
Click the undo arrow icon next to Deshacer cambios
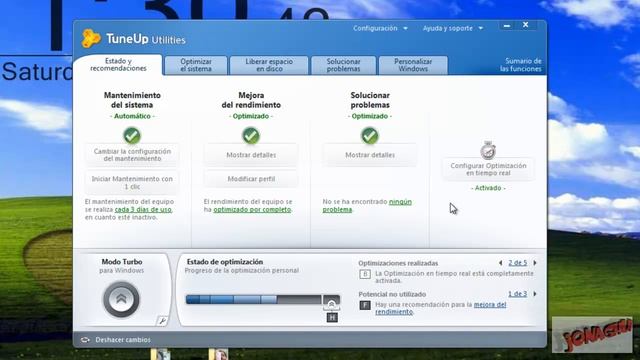85,340
